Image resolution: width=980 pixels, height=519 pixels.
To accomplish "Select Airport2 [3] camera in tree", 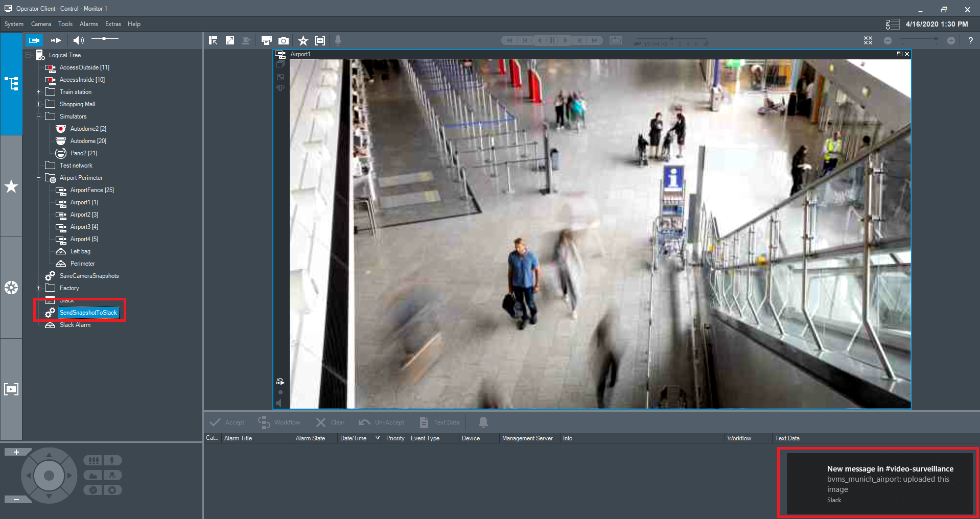I will point(84,215).
